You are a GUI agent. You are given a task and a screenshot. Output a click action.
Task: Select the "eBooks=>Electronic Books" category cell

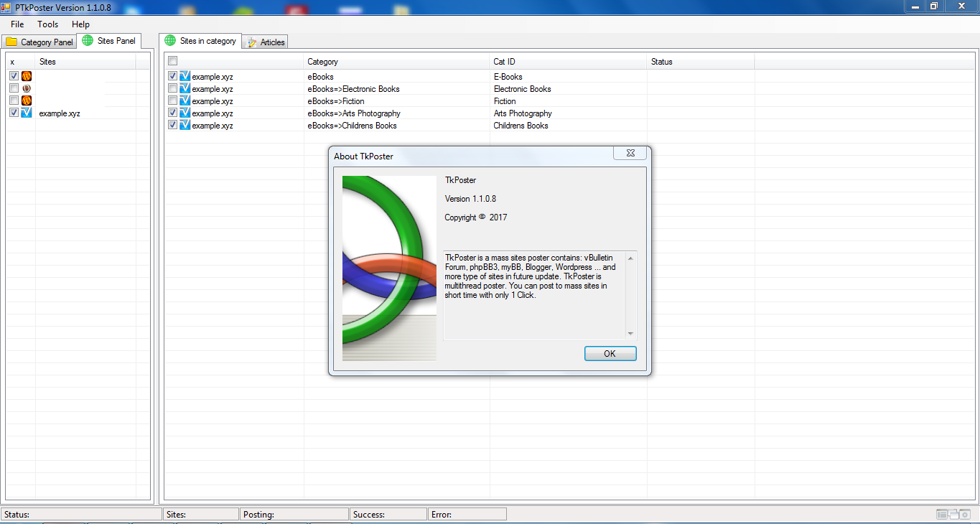coord(353,89)
